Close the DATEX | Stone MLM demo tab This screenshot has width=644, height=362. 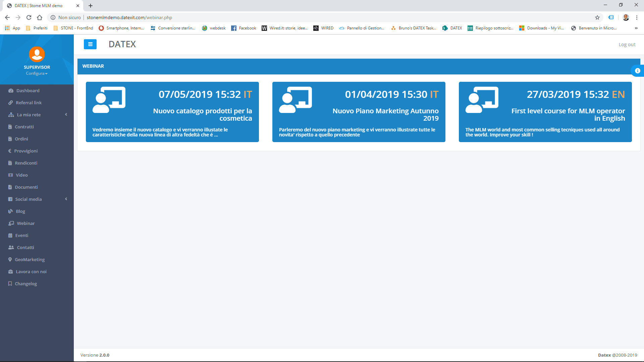78,6
